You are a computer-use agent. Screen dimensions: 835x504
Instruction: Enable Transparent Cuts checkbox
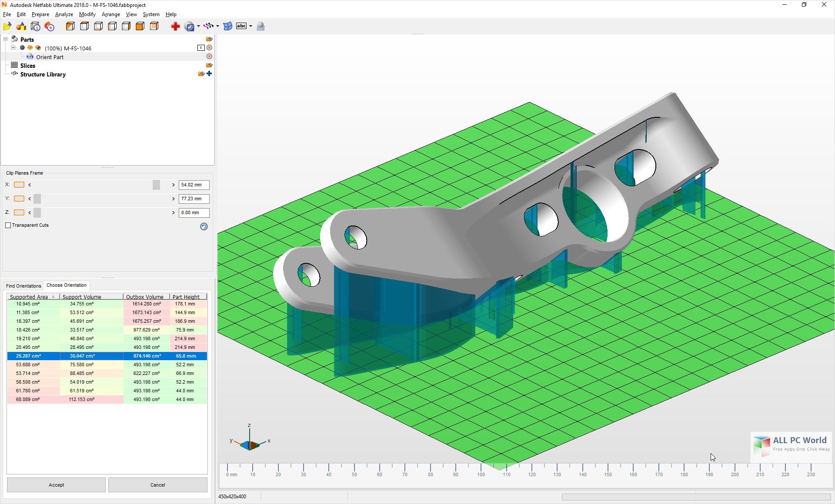(x=8, y=225)
